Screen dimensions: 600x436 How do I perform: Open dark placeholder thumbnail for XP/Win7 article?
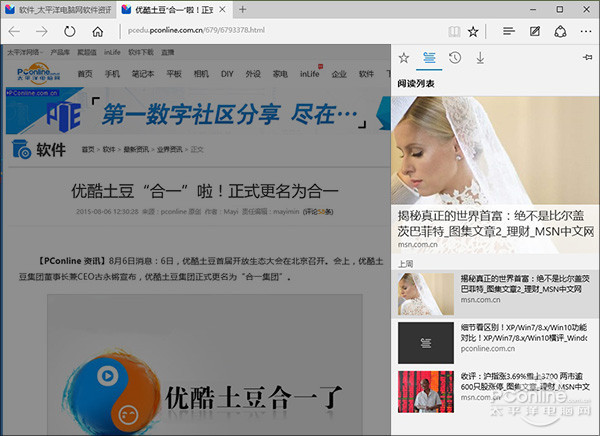coord(426,343)
